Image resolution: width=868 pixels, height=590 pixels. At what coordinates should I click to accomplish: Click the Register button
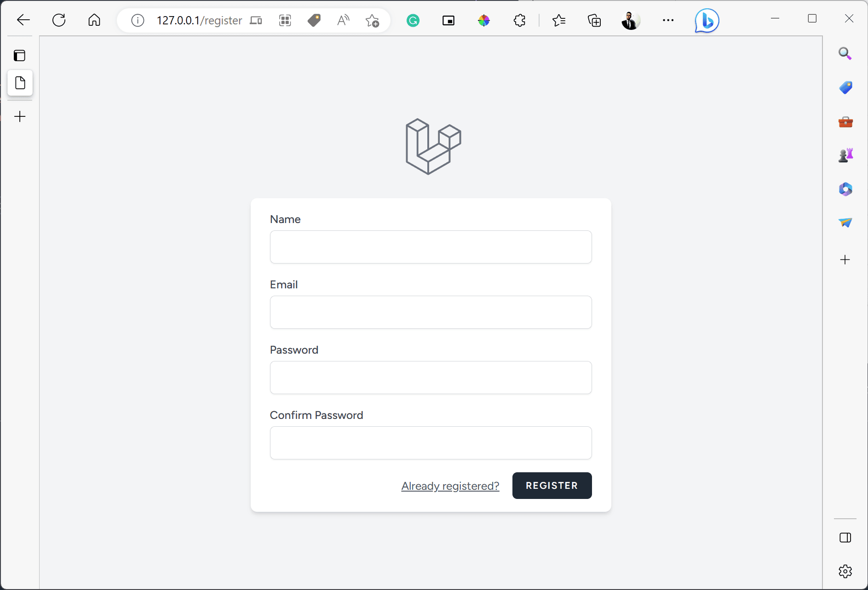552,486
